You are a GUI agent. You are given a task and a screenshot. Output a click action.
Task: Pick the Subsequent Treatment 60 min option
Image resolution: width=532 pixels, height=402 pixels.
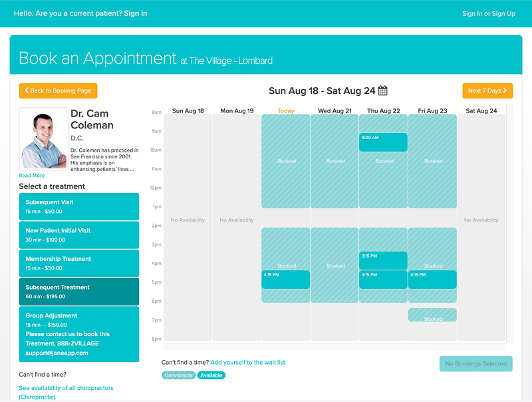point(79,292)
